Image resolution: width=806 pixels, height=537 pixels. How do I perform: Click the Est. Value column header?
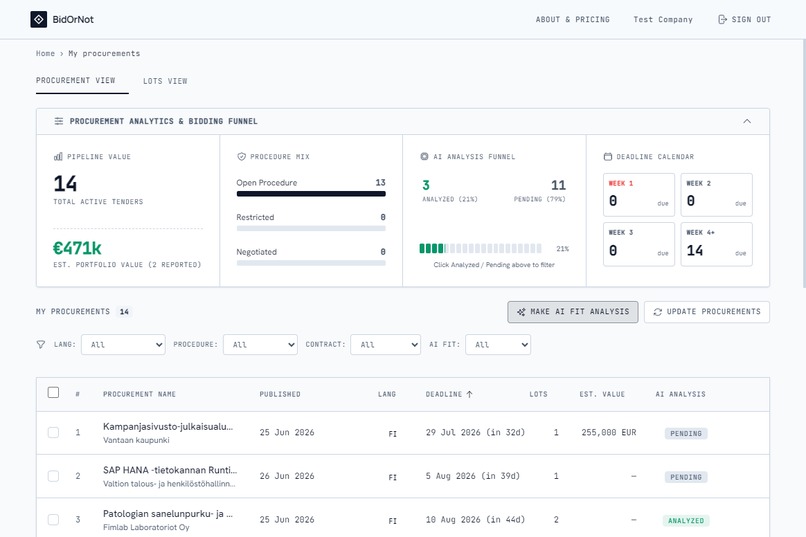tap(602, 394)
